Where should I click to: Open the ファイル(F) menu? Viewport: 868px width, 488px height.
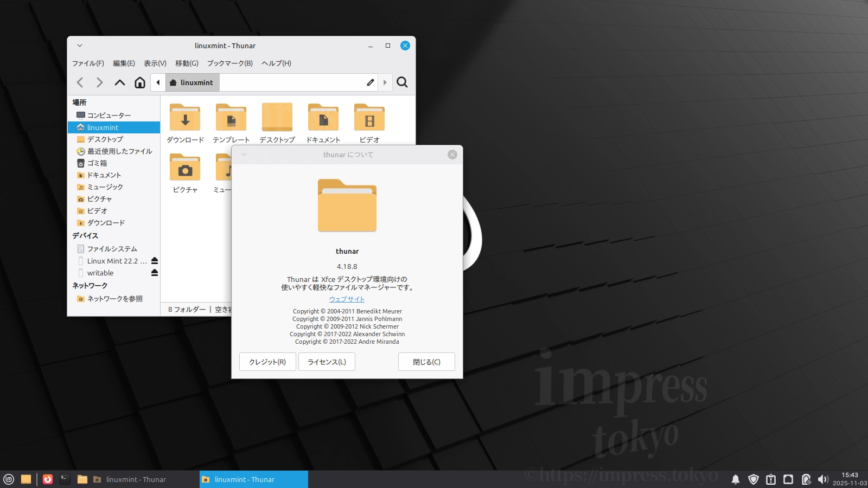88,63
